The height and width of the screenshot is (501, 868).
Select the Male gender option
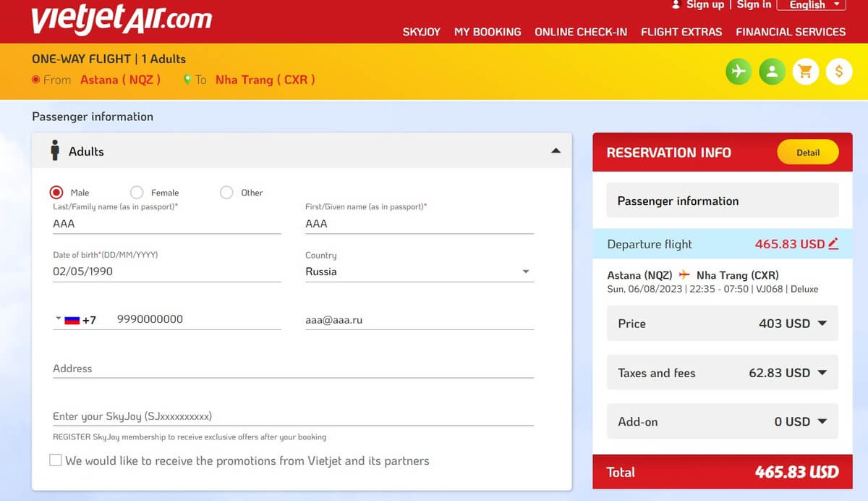tap(56, 193)
